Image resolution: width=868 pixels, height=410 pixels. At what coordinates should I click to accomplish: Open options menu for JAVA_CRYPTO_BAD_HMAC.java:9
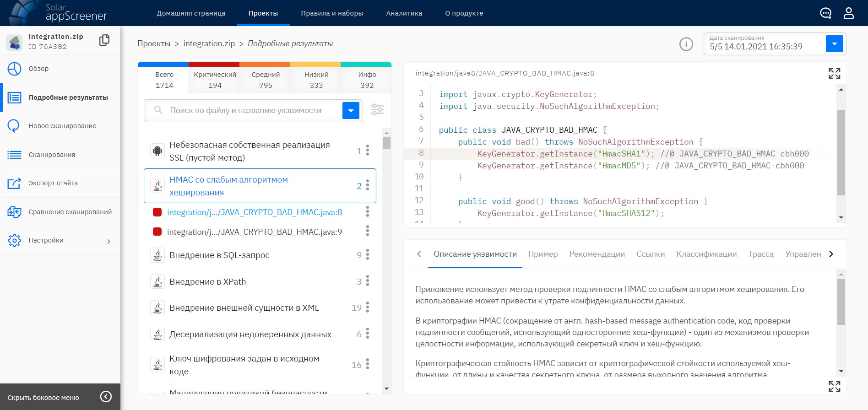click(367, 232)
